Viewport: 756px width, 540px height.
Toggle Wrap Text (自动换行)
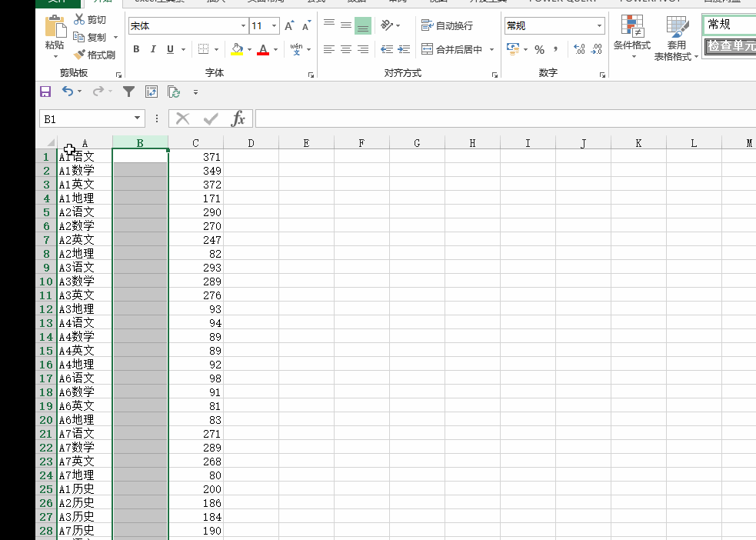point(447,25)
